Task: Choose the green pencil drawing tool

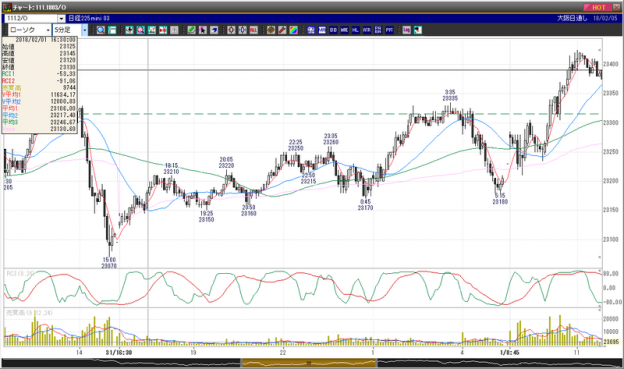Action: tap(191, 30)
